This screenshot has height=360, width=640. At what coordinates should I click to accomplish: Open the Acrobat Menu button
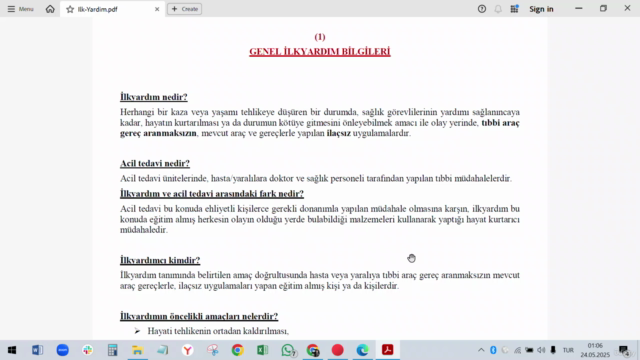click(20, 9)
